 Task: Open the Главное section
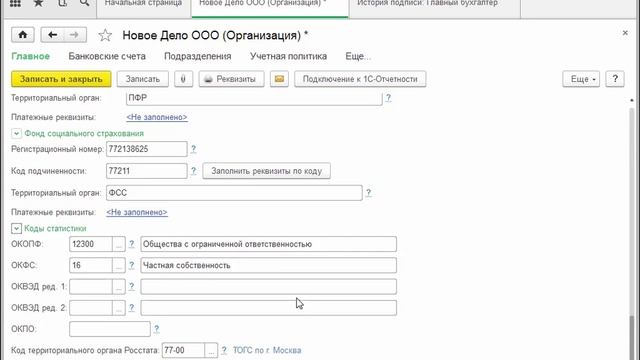tap(31, 56)
